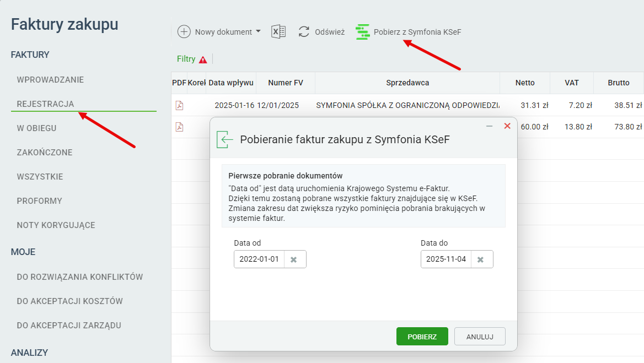
Task: Select the SYMFONIA SPÓŁKA seller cell
Action: tap(407, 105)
